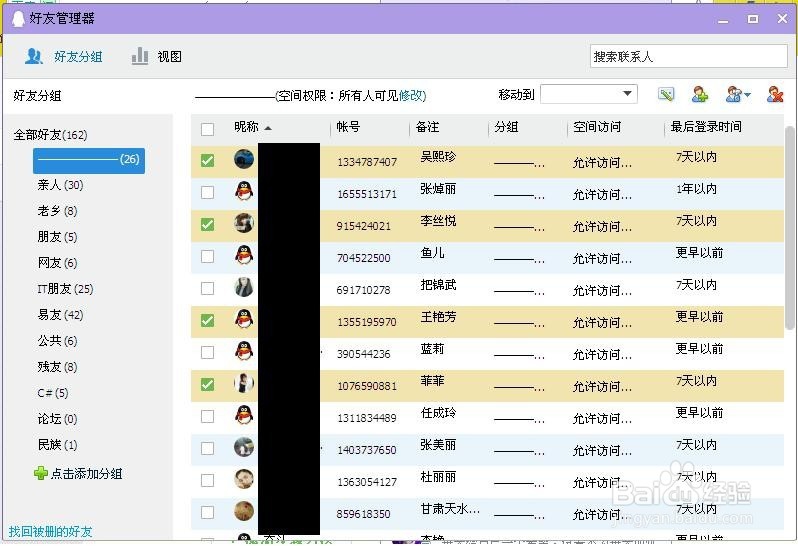Click the QQ penguin icon in title bar

point(18,18)
